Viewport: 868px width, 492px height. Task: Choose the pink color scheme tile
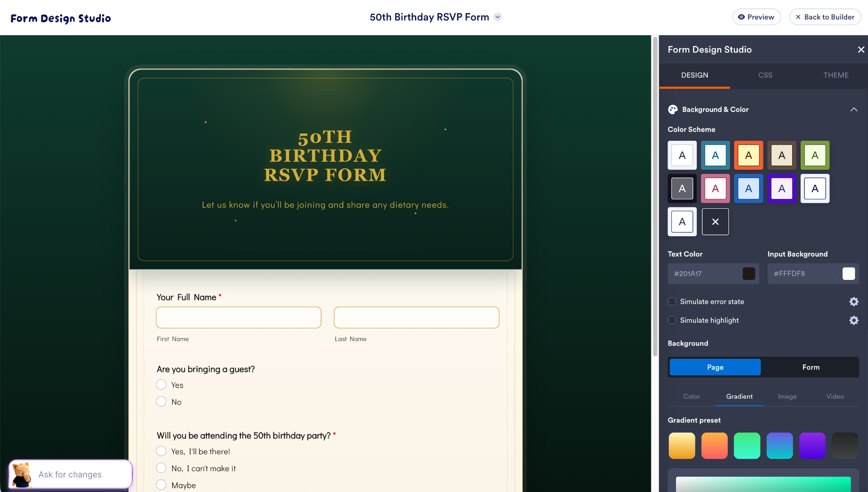coord(715,188)
